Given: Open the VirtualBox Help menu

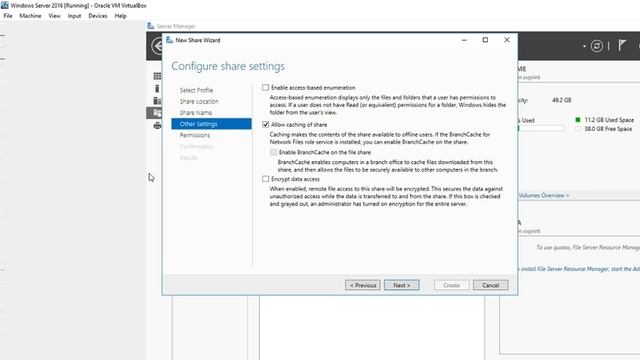Looking at the screenshot, I should tap(120, 16).
